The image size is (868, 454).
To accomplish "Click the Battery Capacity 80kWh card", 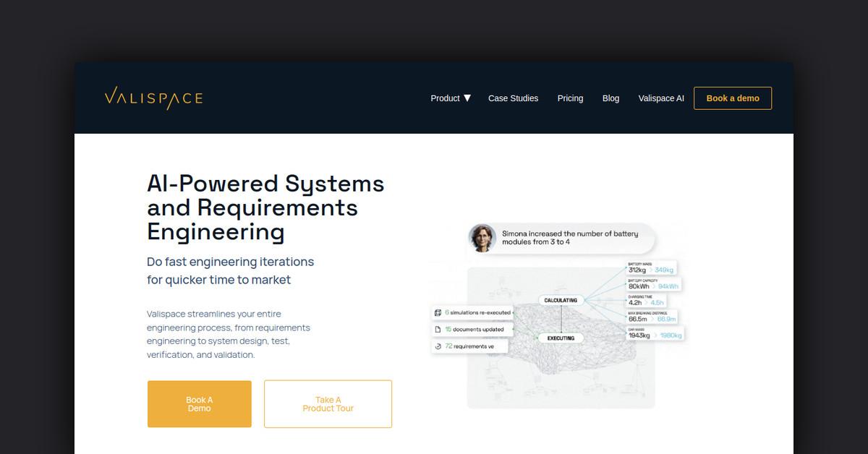I will coord(652,284).
